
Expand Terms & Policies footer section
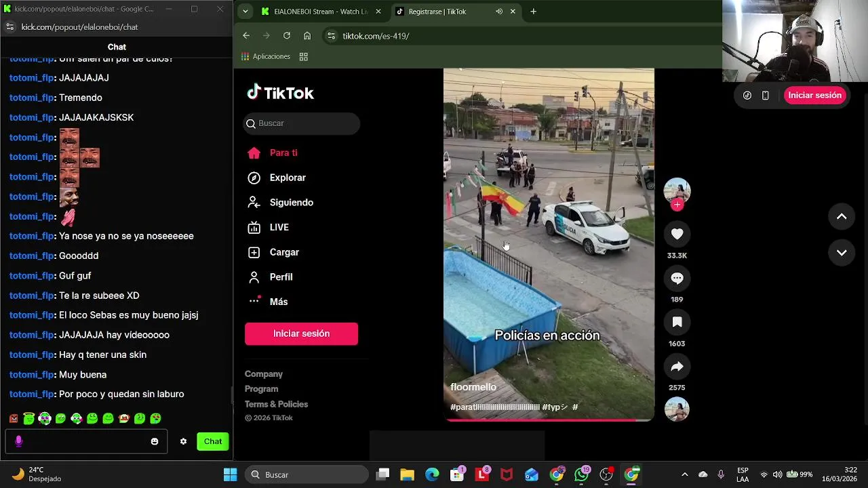(276, 404)
